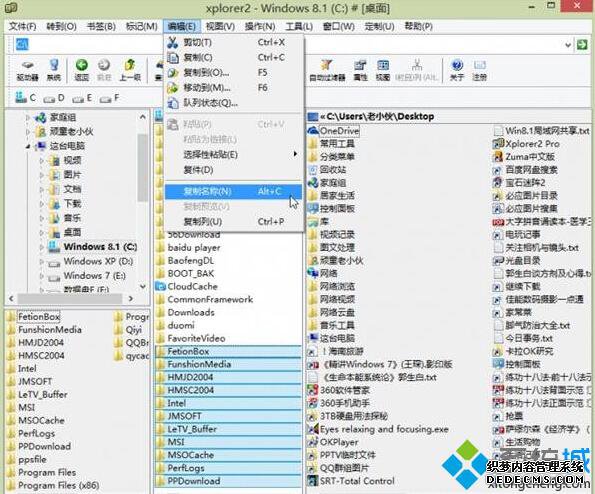Select drive D in the drive bar
Viewport: 595px width, 494px height.
54,98
